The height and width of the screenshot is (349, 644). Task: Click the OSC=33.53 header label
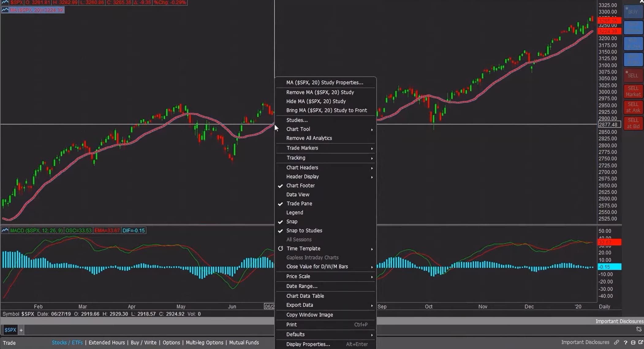(78, 230)
